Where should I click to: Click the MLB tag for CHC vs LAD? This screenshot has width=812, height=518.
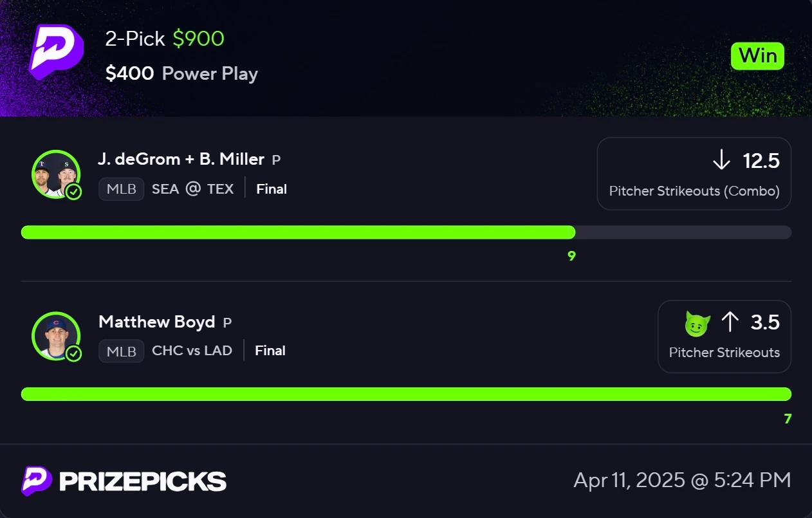click(x=122, y=351)
